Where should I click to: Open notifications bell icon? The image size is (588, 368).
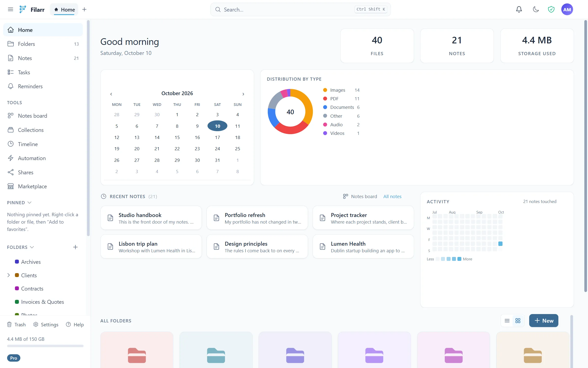coord(519,9)
